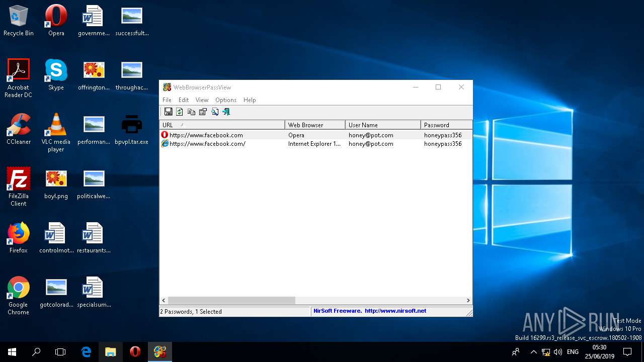Viewport: 644px width, 362px height.
Task: Select the specialsum... Word document icon
Action: pyautogui.click(x=94, y=292)
